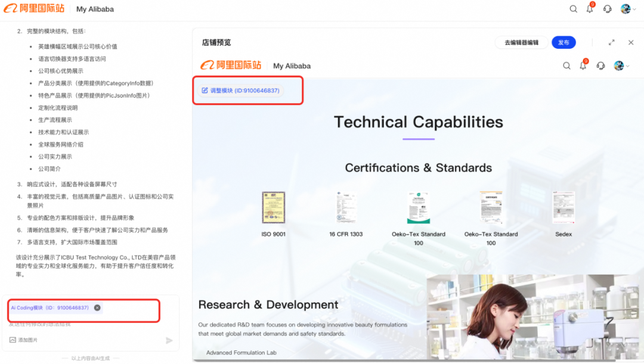Viewport: 644px width, 364px height.
Task: Open notifications bell in top header
Action: (590, 8)
